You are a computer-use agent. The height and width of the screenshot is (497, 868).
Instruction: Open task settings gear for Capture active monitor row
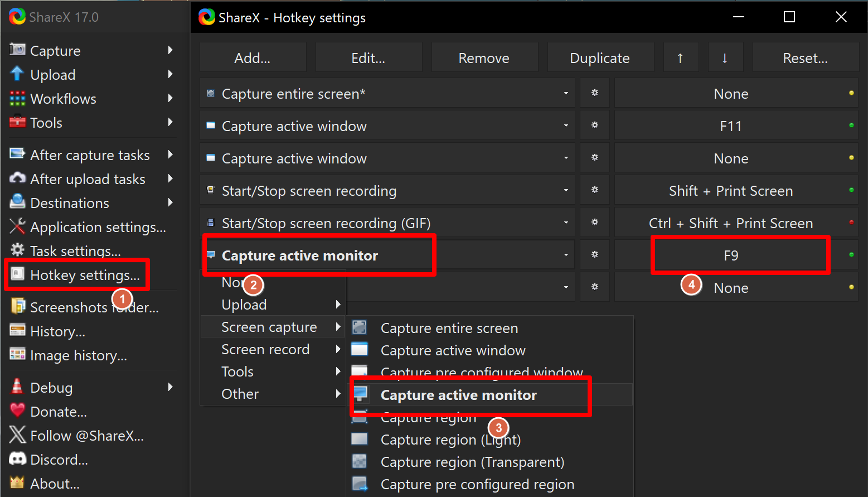click(x=595, y=255)
